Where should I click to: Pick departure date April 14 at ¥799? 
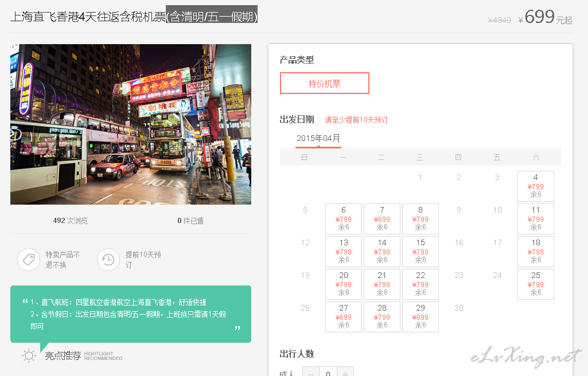pos(381,251)
